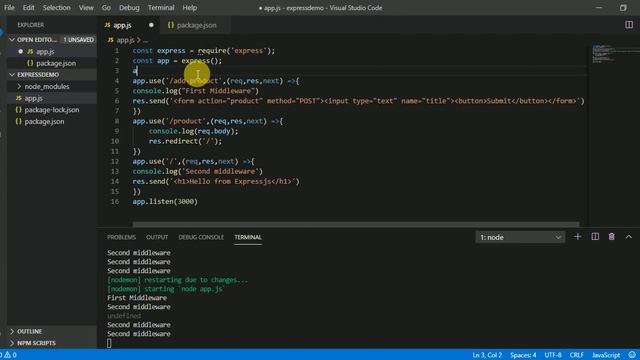Click 'First Middleware' string on line 5
This screenshot has width=640, height=360.
tap(220, 91)
